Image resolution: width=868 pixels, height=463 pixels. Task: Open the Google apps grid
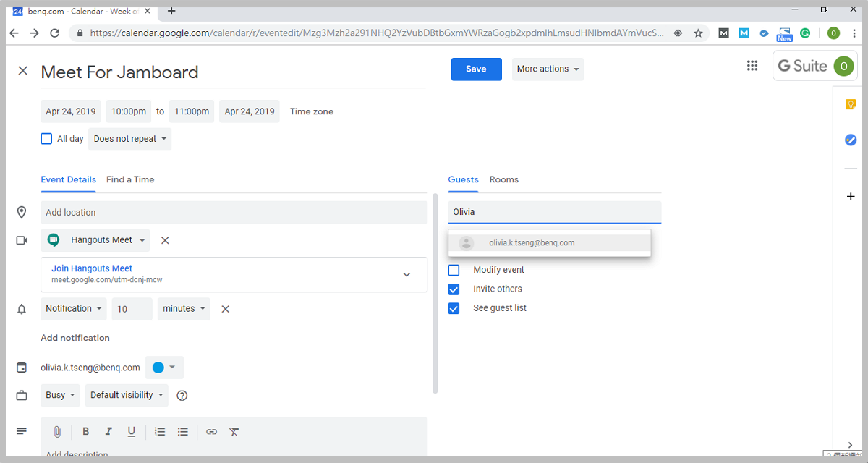coord(752,66)
